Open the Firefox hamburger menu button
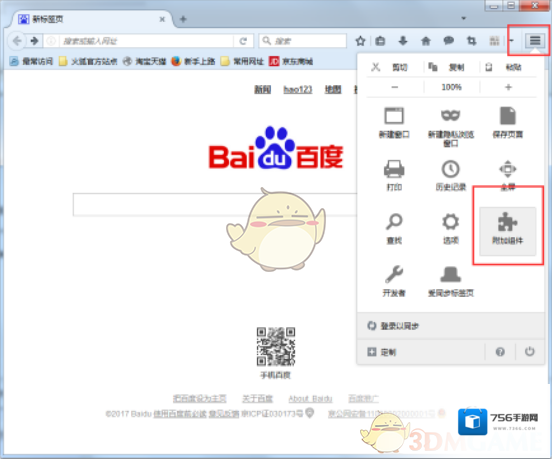Screen dimensions: 552x459 (x=535, y=41)
